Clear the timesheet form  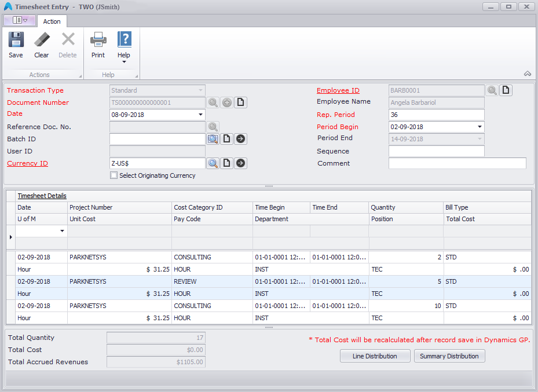click(x=42, y=45)
